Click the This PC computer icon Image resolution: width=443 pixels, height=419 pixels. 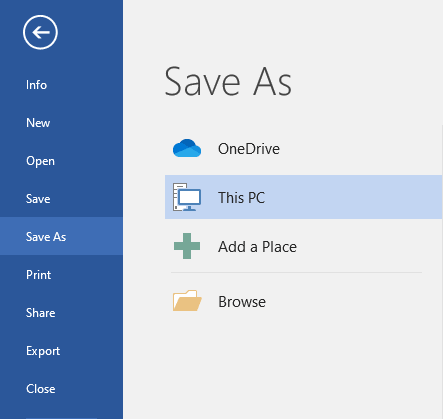coord(187,197)
